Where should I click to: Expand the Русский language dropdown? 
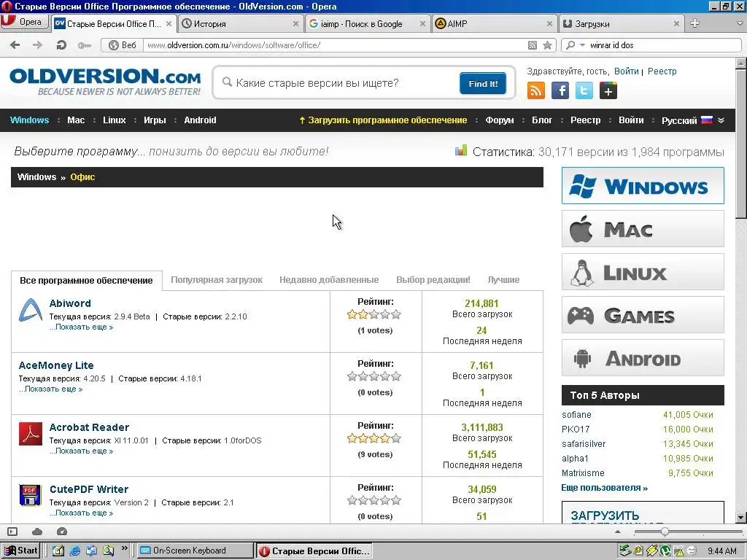(x=693, y=120)
